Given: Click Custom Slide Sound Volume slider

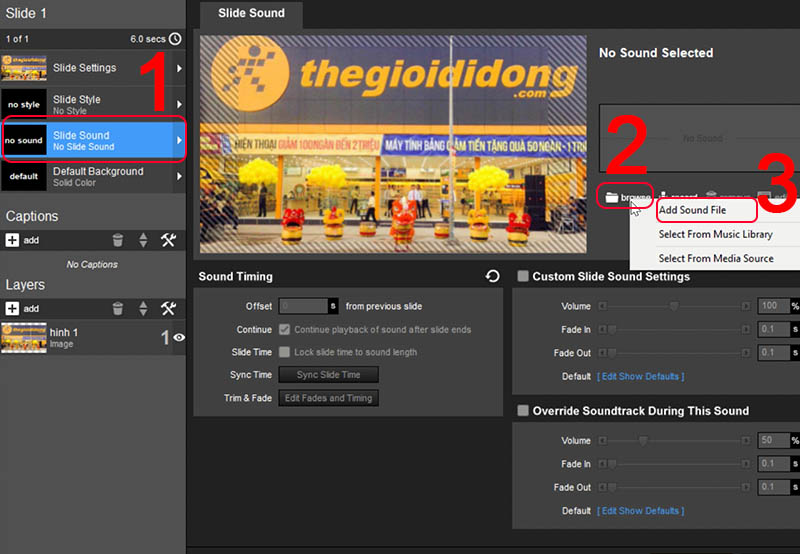Looking at the screenshot, I should (x=674, y=306).
